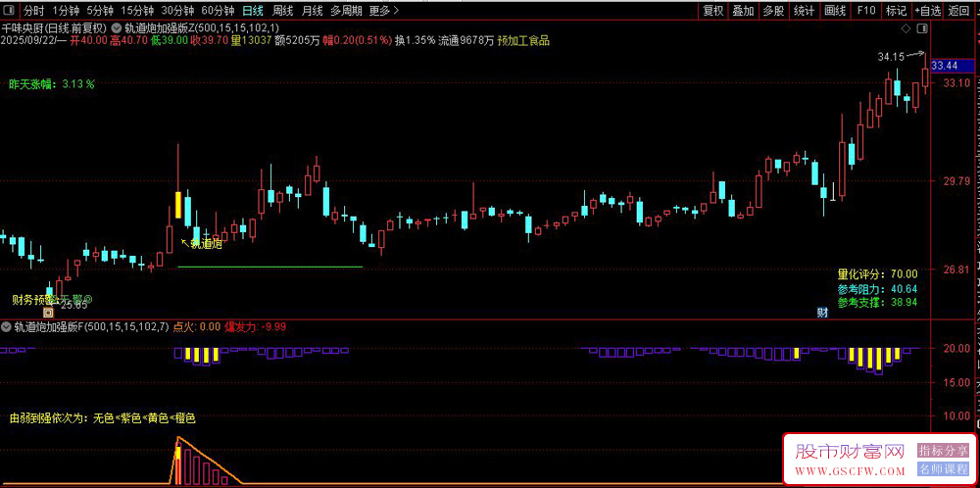Click the 预加工食品 sector label
980x488 pixels.
[523, 40]
